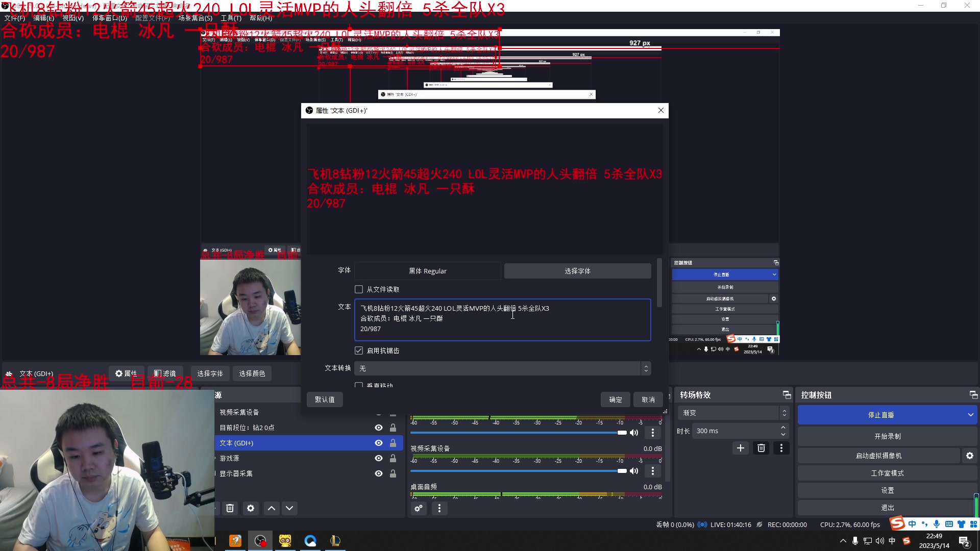The image size is (980, 551).
Task: Open the 工具(T) menu
Action: pos(231,18)
